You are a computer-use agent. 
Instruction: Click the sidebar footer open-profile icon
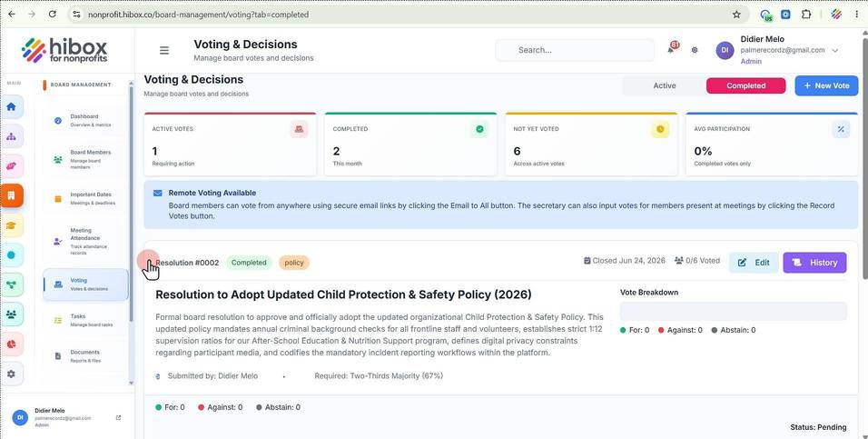tap(118, 418)
